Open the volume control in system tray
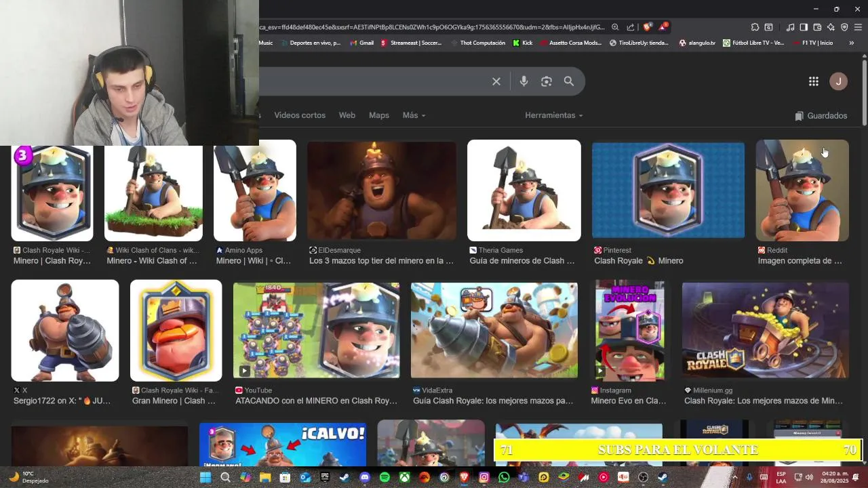This screenshot has width=868, height=488. 809,477
